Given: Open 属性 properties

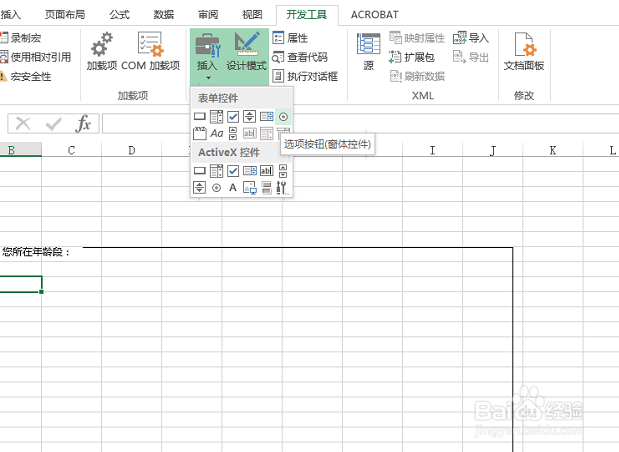Looking at the screenshot, I should click(290, 38).
